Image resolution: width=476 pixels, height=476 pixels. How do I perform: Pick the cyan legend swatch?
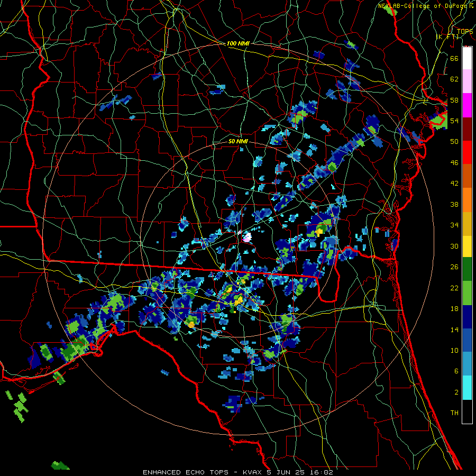467,388
